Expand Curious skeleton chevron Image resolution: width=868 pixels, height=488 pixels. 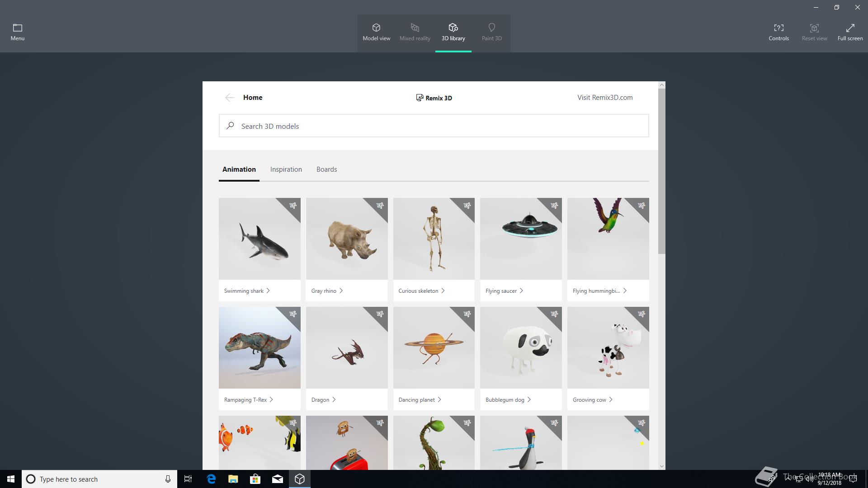[443, 291]
